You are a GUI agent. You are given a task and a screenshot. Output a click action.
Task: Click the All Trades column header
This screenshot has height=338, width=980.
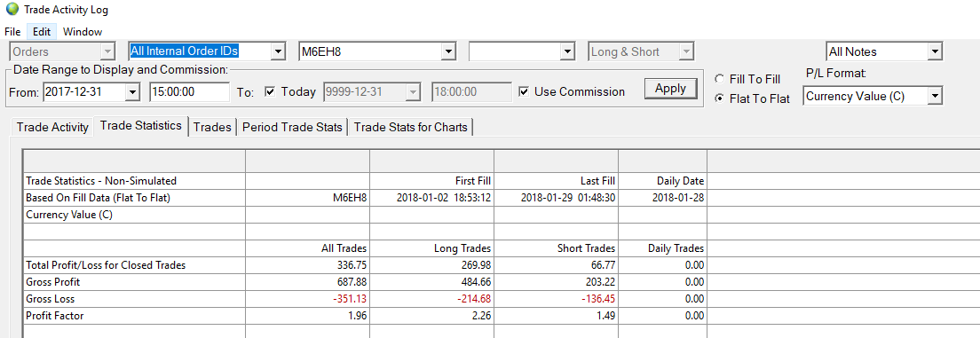click(x=307, y=248)
